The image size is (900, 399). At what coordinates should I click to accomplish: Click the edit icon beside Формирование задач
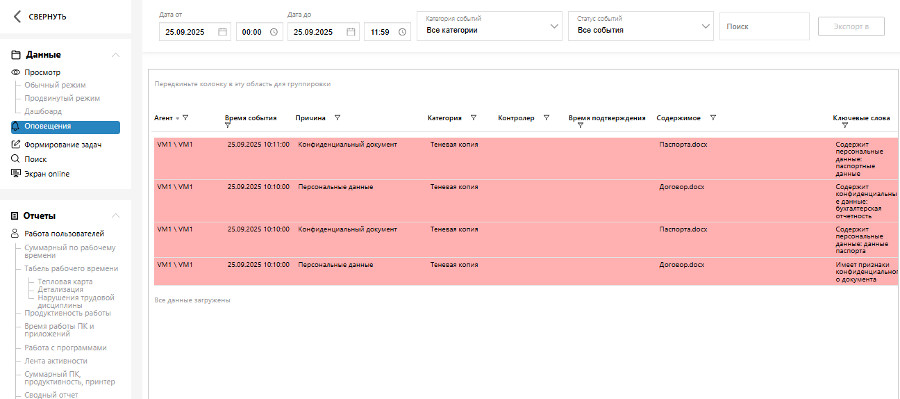click(16, 145)
